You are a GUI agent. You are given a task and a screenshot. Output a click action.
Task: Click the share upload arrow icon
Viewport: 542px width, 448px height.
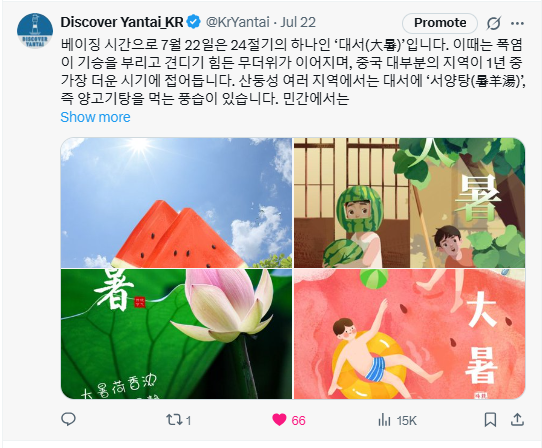(x=517, y=420)
